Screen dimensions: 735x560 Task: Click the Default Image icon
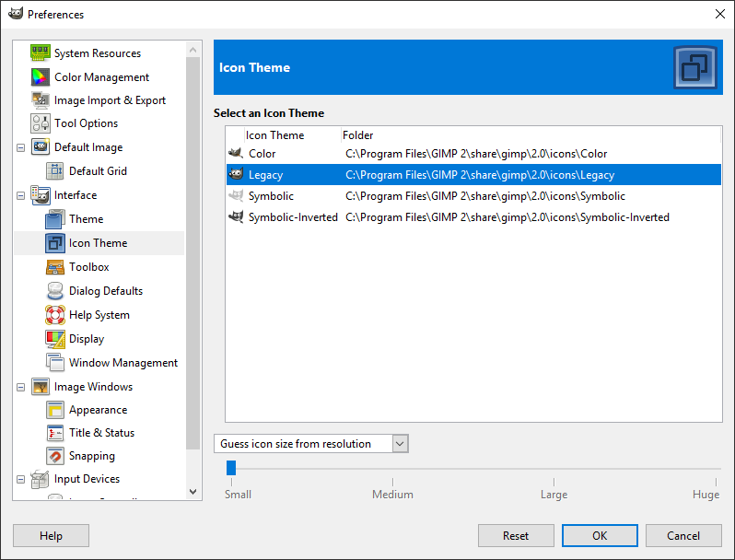(x=41, y=146)
